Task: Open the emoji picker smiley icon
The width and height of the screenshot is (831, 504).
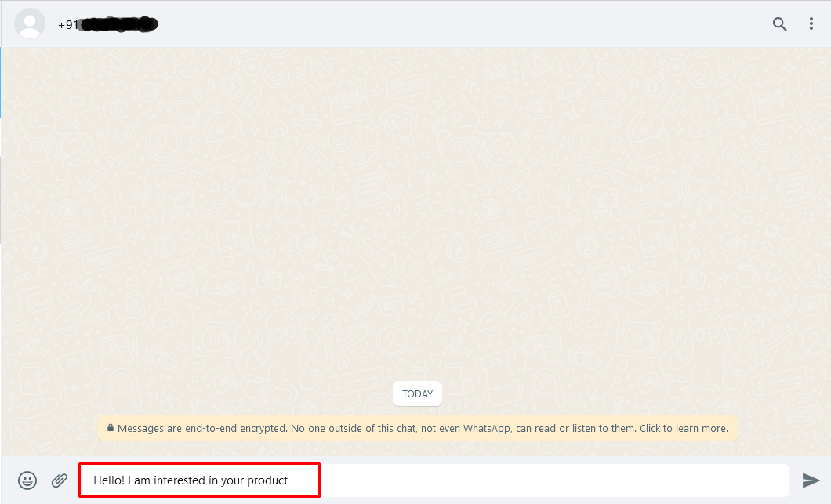Action: (27, 480)
